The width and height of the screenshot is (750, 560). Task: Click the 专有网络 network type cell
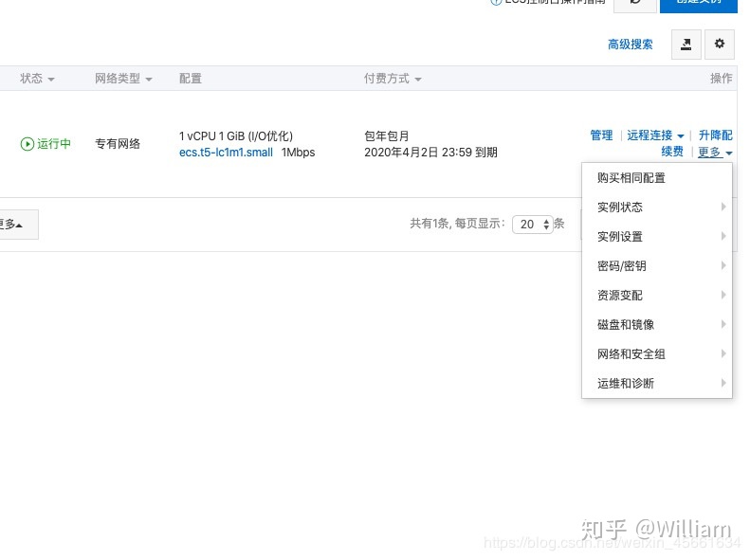(x=118, y=144)
